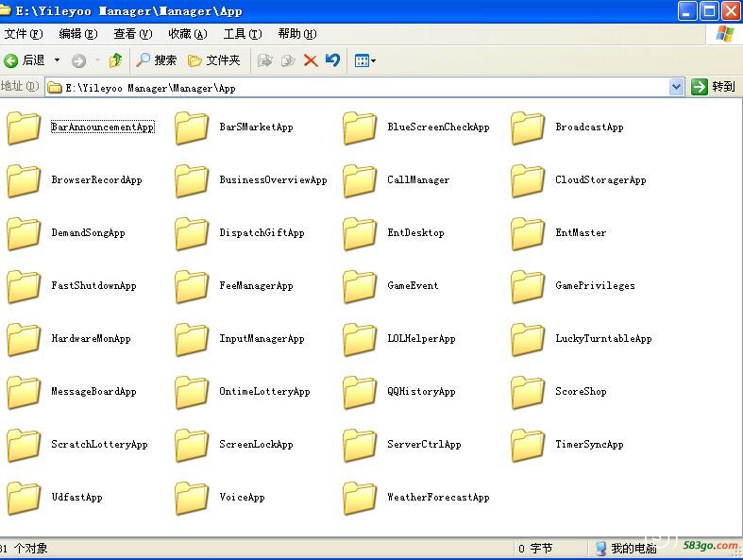Select the BusinessOverviewApp folder icon
The width and height of the screenshot is (743, 560).
coord(192,180)
